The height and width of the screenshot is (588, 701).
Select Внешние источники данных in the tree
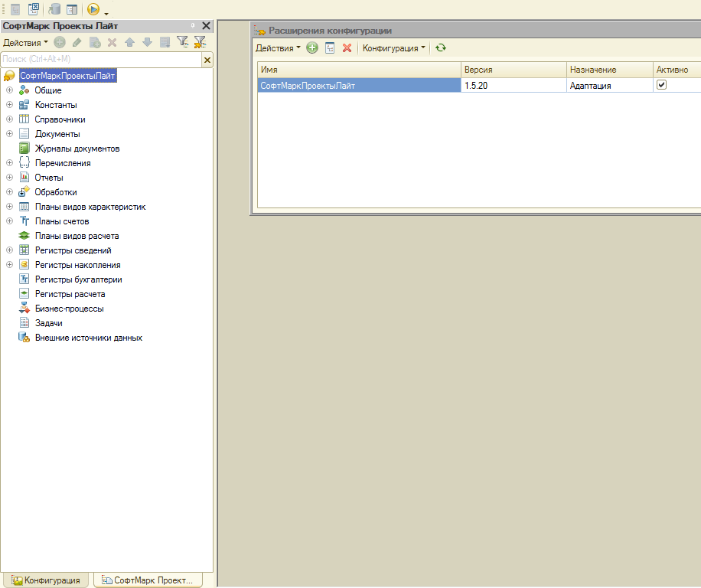point(89,338)
